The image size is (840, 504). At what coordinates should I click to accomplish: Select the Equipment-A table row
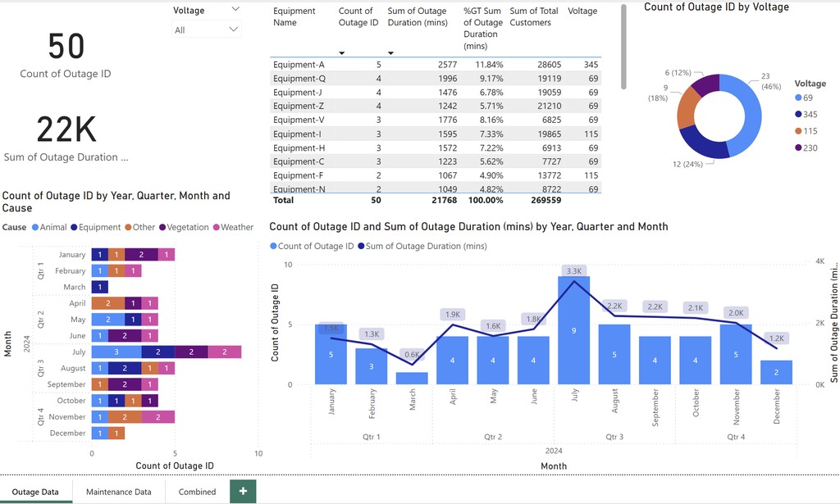click(x=436, y=64)
